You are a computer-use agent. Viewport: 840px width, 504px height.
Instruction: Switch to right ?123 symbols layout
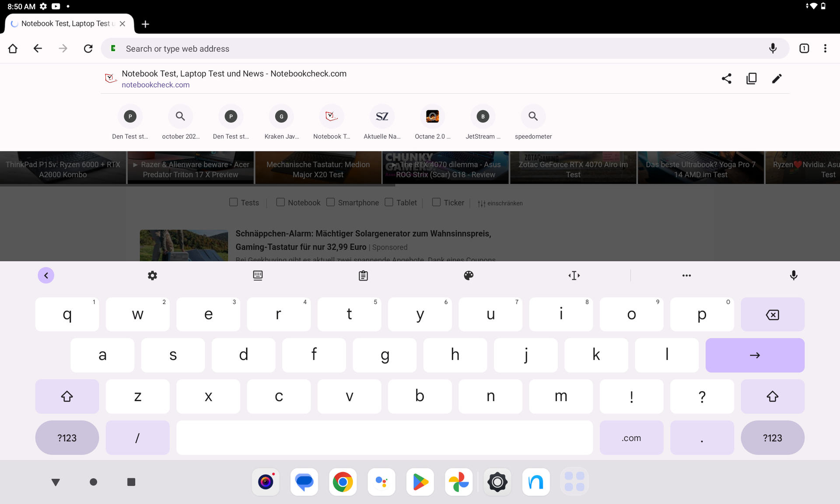pos(773,438)
